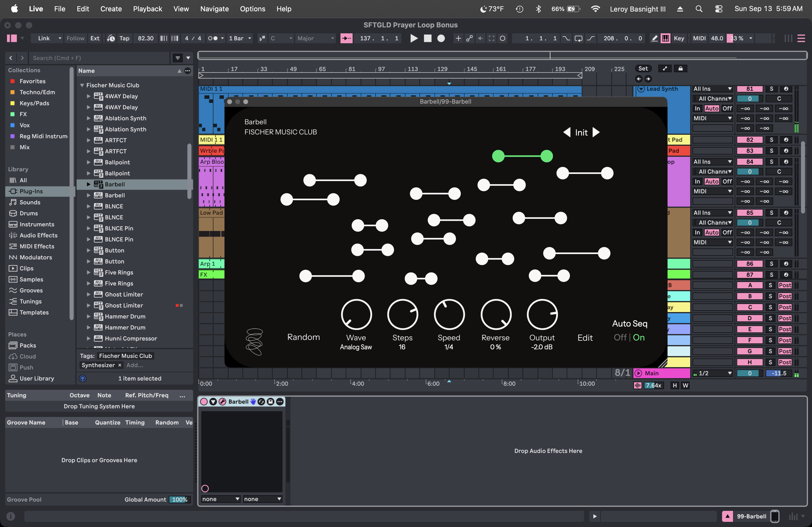Toggle the Ext sync button

(95, 39)
